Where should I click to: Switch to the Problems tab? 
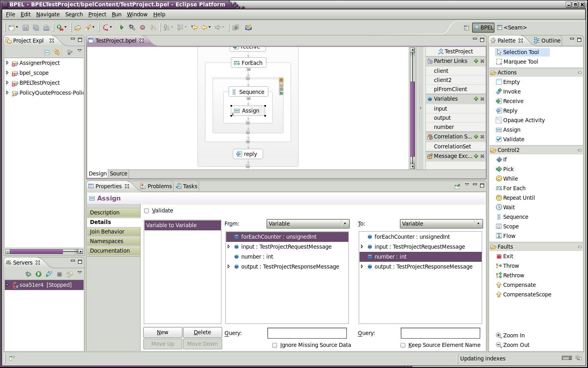[x=156, y=186]
